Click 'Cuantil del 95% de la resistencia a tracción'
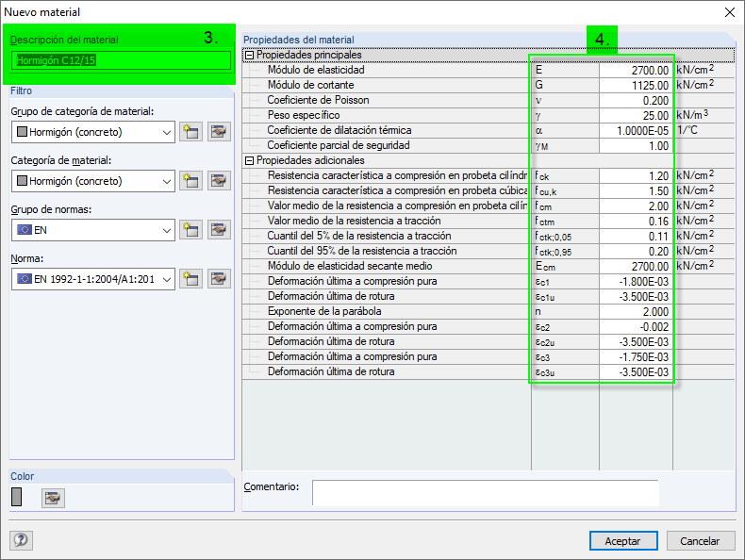Screen dimensions: 745x560 pos(362,251)
